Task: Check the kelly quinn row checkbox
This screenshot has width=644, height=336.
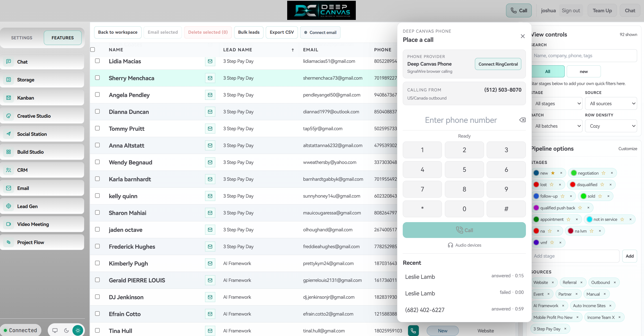Action: click(97, 196)
